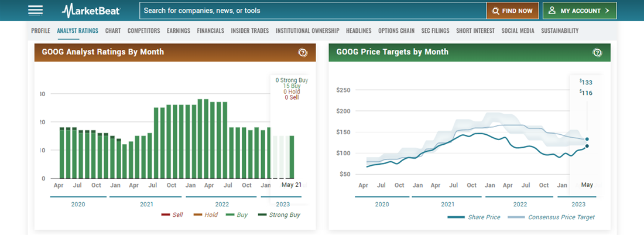Open the Analyst Ratings tab
The width and height of the screenshot is (644, 235).
[x=78, y=30]
